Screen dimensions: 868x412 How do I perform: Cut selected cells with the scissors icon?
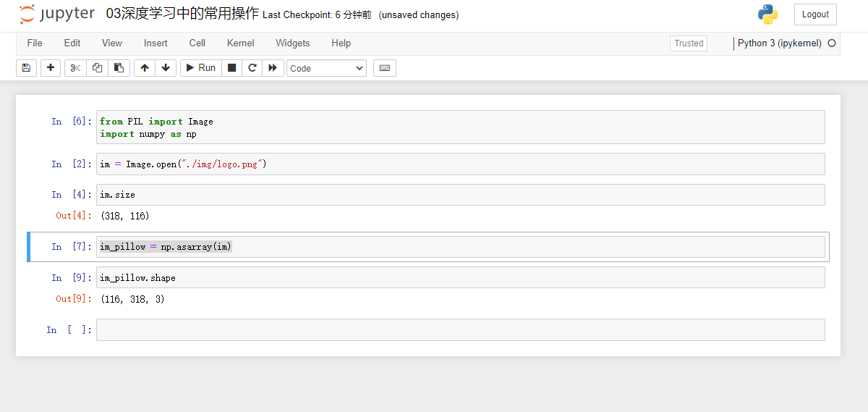pyautogui.click(x=75, y=68)
